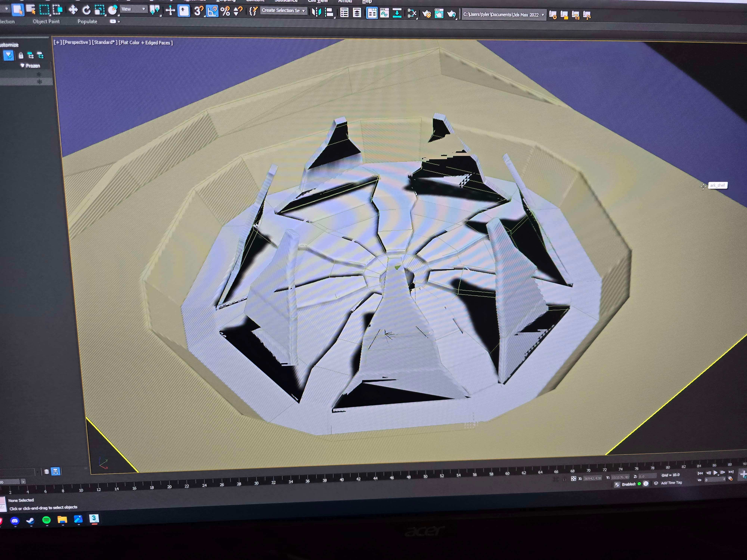Switch to the Object Paint ribbon tab
Viewport: 747px width, 560px height.
pos(46,21)
